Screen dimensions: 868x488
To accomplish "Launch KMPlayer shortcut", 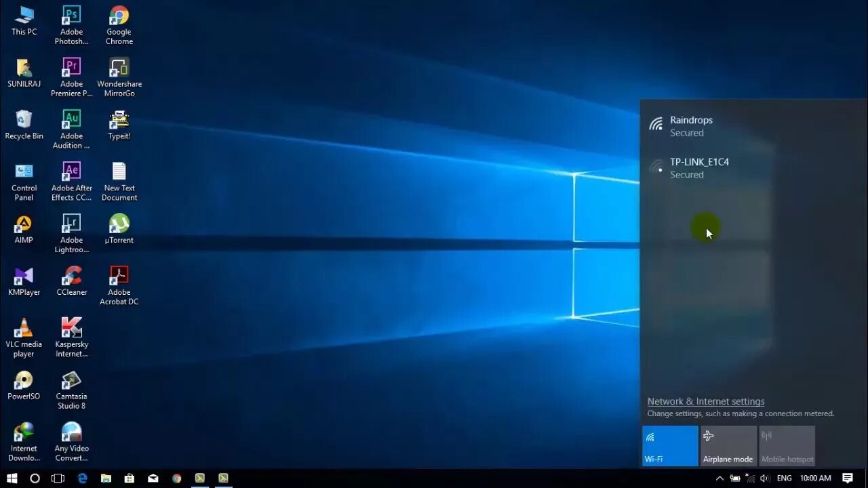I will tap(24, 281).
